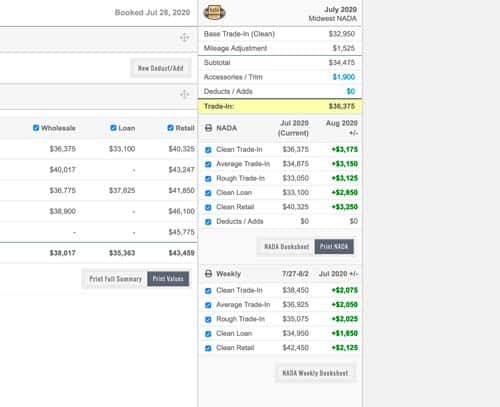Click the wholesale value $36,775

pos(63,190)
